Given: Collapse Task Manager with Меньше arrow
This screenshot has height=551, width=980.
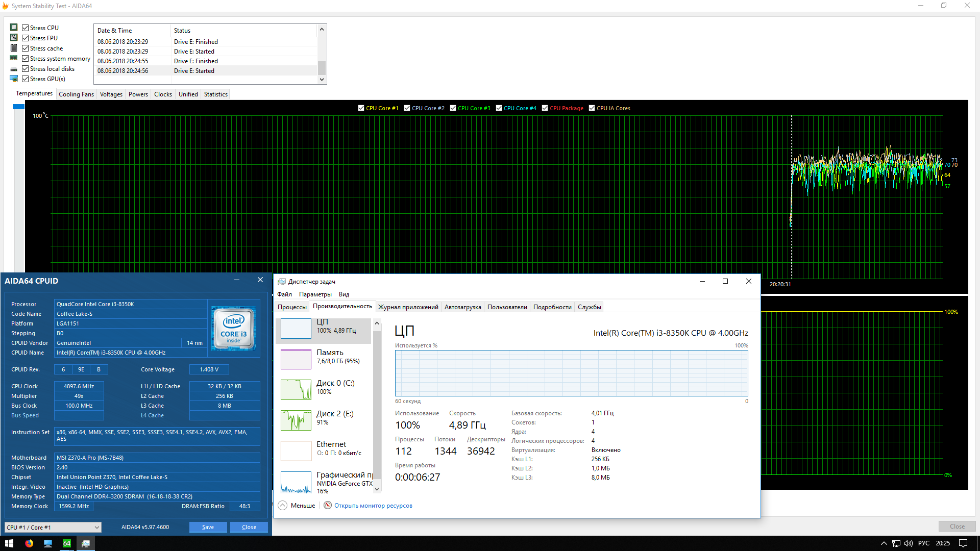Looking at the screenshot, I should [283, 506].
